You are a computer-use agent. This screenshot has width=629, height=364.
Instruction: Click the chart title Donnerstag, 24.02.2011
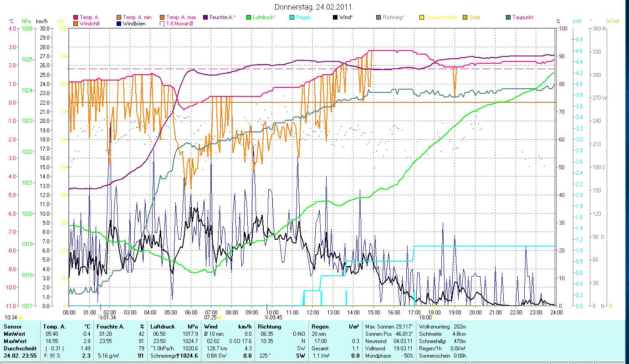(x=313, y=7)
